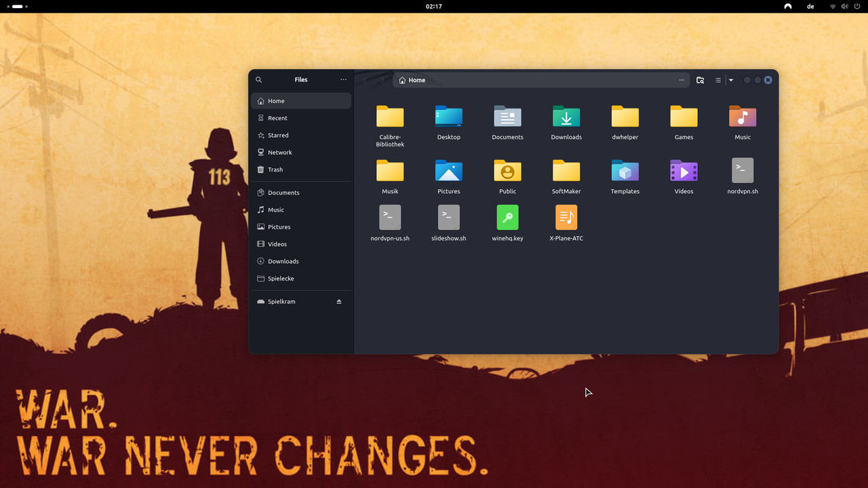Open the 'de' keyboard layout menu
The image size is (868, 488).
[x=810, y=6]
